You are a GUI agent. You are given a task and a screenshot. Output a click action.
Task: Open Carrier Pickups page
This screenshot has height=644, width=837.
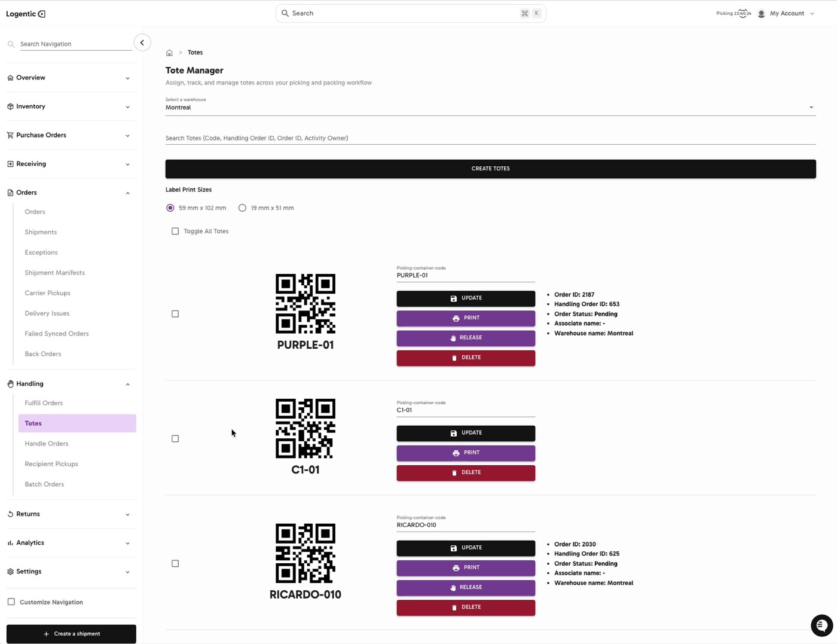tap(47, 293)
